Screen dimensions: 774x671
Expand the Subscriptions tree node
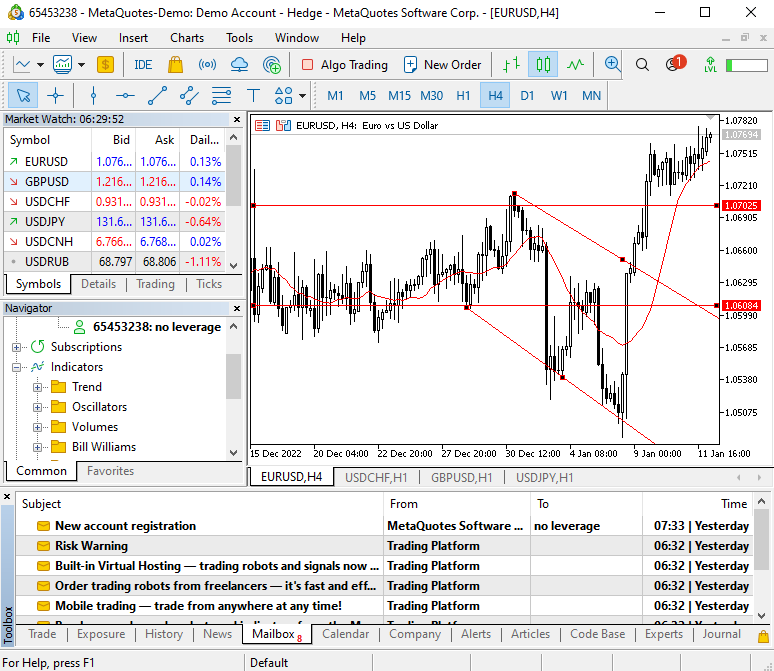coord(16,347)
